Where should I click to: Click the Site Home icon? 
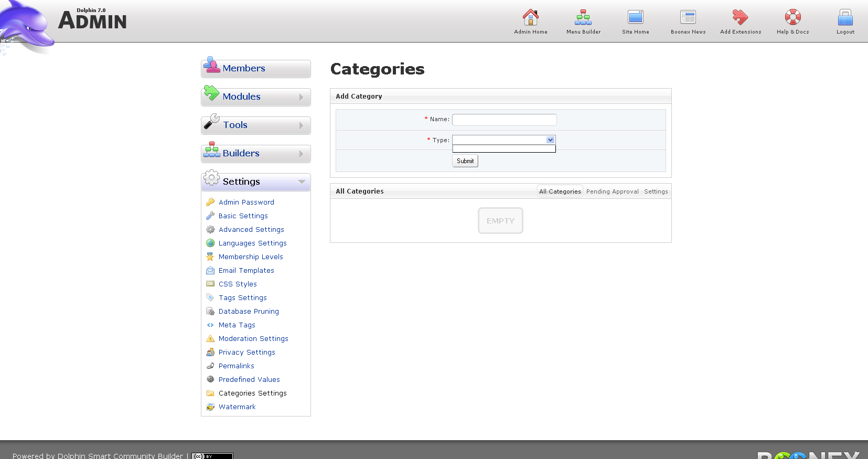pyautogui.click(x=635, y=17)
